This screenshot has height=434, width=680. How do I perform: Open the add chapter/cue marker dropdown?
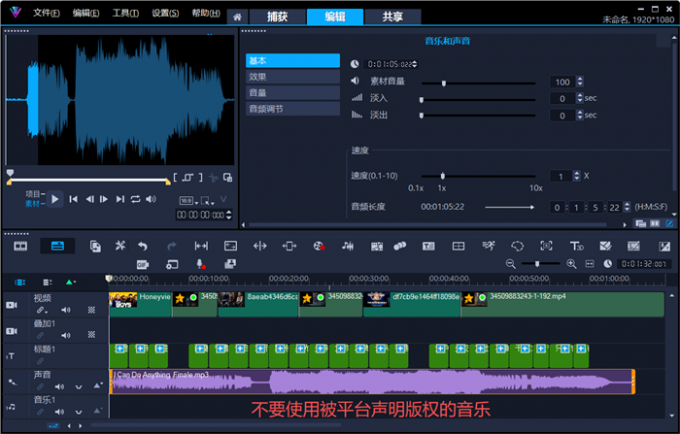(x=71, y=282)
